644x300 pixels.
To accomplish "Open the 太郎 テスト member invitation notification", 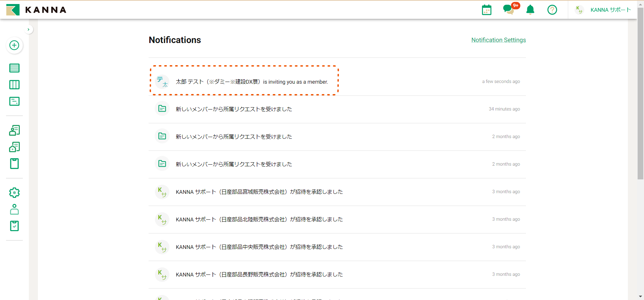I will click(252, 82).
